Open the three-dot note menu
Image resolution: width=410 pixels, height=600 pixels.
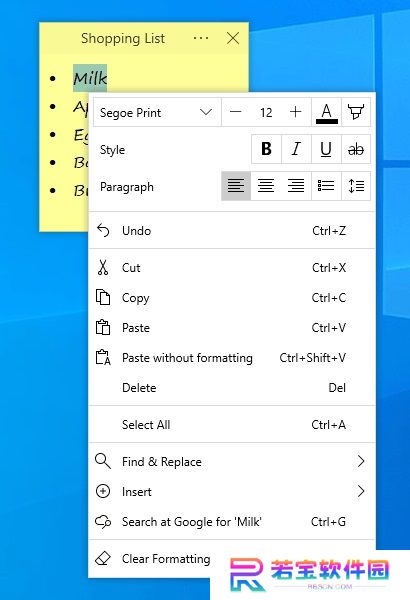(x=201, y=38)
